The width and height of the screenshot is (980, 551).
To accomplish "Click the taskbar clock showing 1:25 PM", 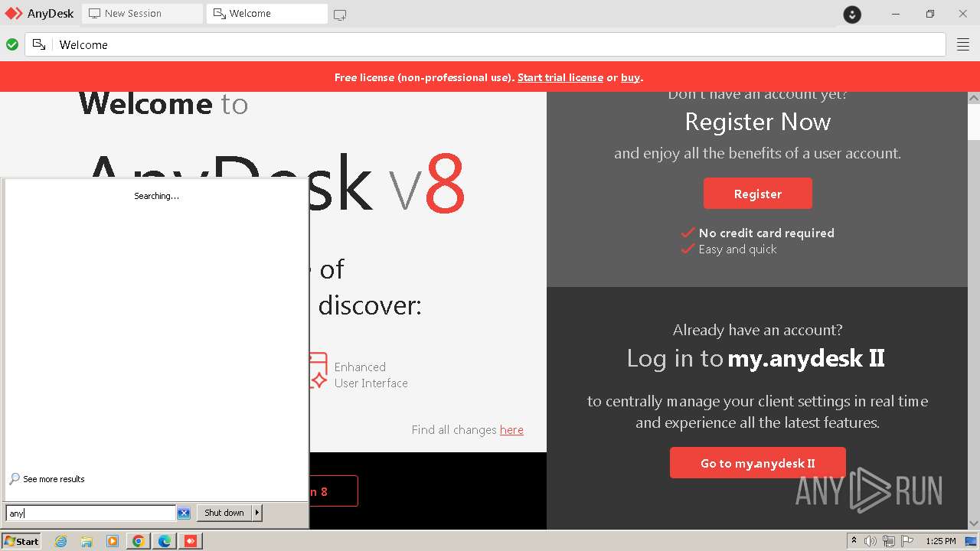I will 941,541.
